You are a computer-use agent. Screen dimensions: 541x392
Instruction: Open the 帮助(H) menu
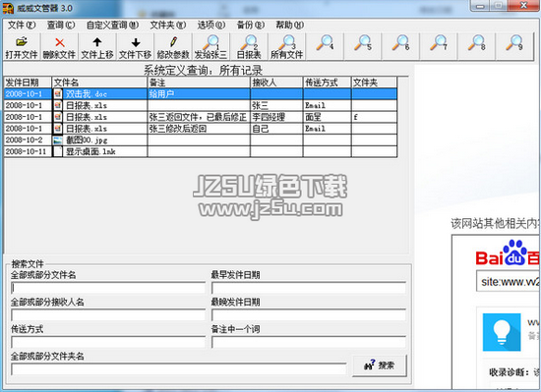click(290, 26)
